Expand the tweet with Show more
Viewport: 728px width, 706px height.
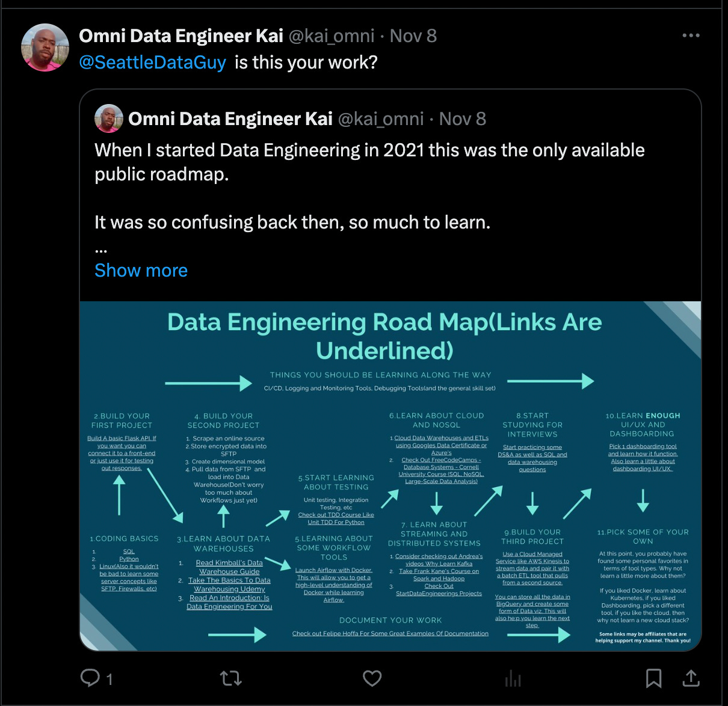pyautogui.click(x=141, y=270)
